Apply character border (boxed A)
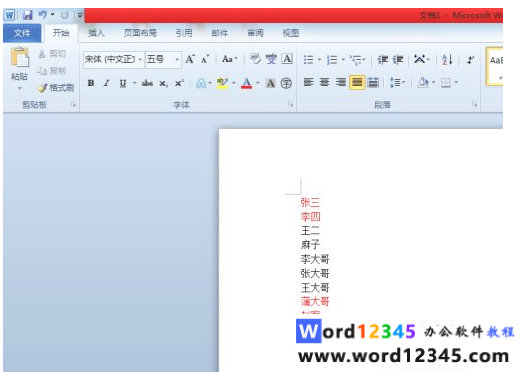The width and height of the screenshot is (519, 372). 287,59
